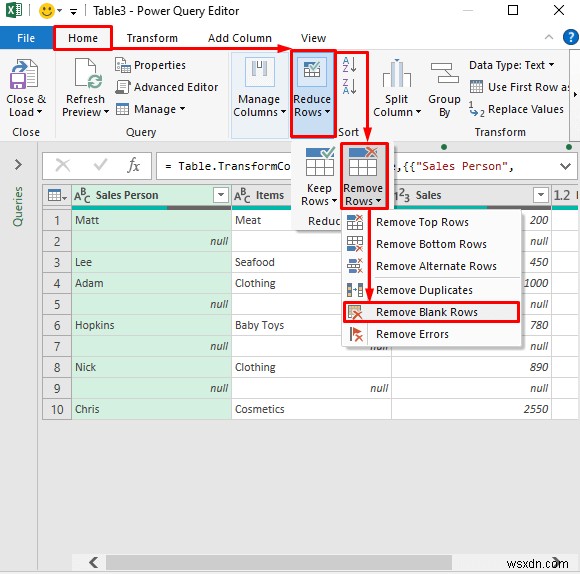Sort descending Z to A
The height and width of the screenshot is (574, 580).
coord(350,87)
